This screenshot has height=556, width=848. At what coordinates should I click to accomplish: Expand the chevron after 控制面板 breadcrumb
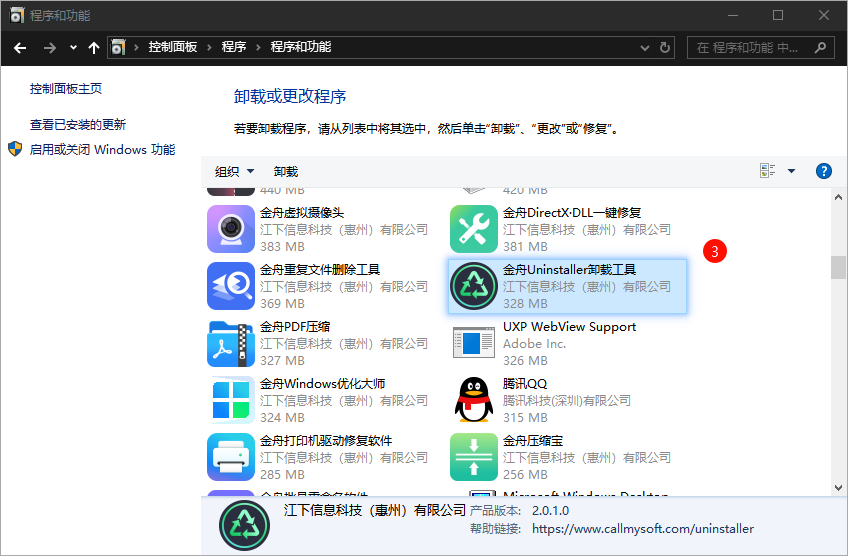pyautogui.click(x=209, y=48)
